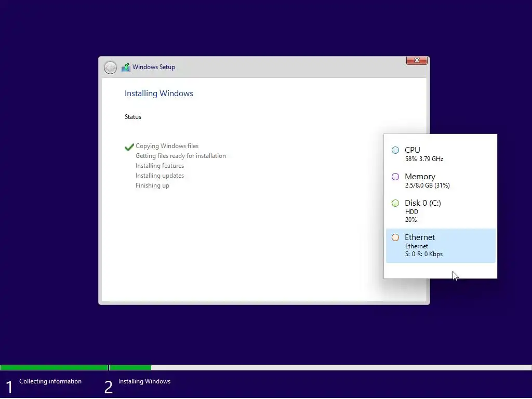
Task: Click the back arrow in Windows Setup
Action: coord(110,68)
